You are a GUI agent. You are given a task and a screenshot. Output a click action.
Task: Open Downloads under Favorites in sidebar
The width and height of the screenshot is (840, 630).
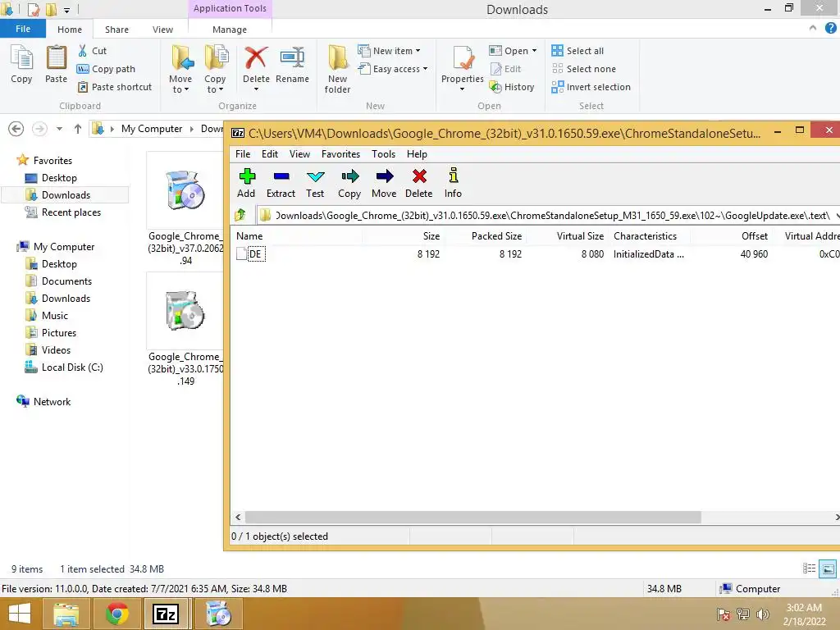coord(66,195)
